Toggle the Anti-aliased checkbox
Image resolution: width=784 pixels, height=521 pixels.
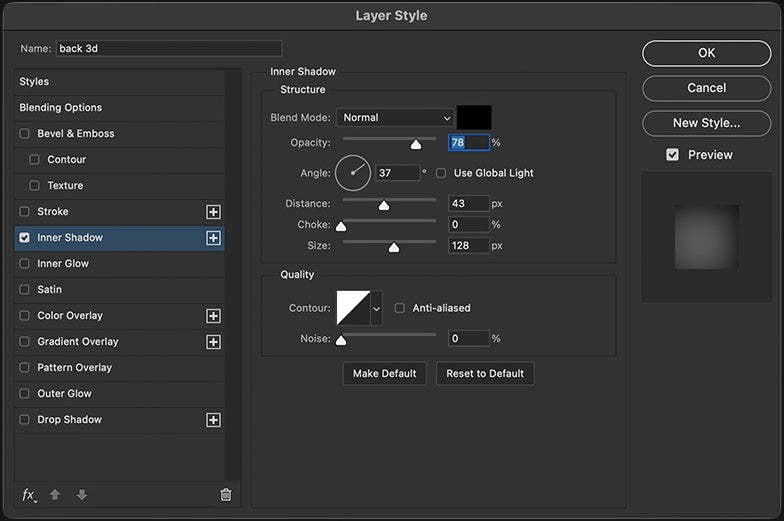coord(400,308)
